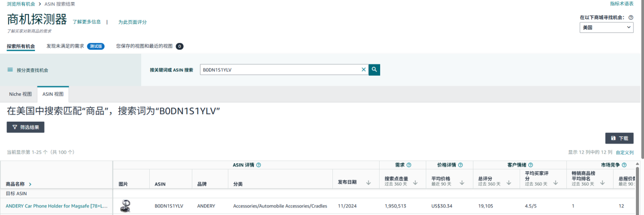
Task: Open the 美国 marketplace dropdown
Action: click(606, 28)
